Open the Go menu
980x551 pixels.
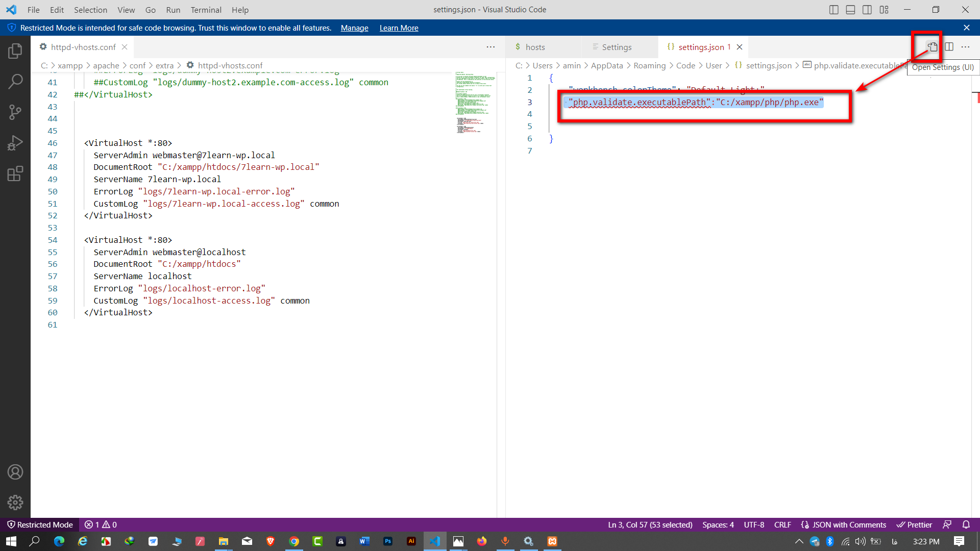click(151, 10)
